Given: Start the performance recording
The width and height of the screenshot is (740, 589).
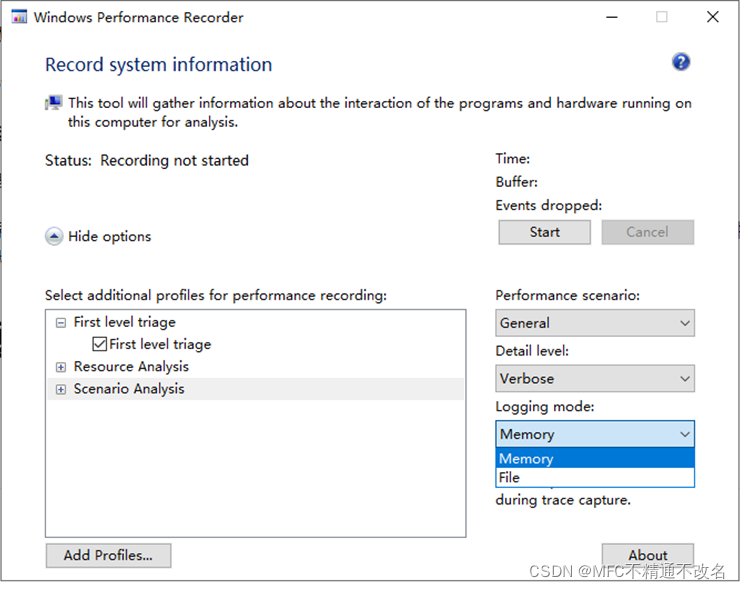Looking at the screenshot, I should (x=544, y=232).
